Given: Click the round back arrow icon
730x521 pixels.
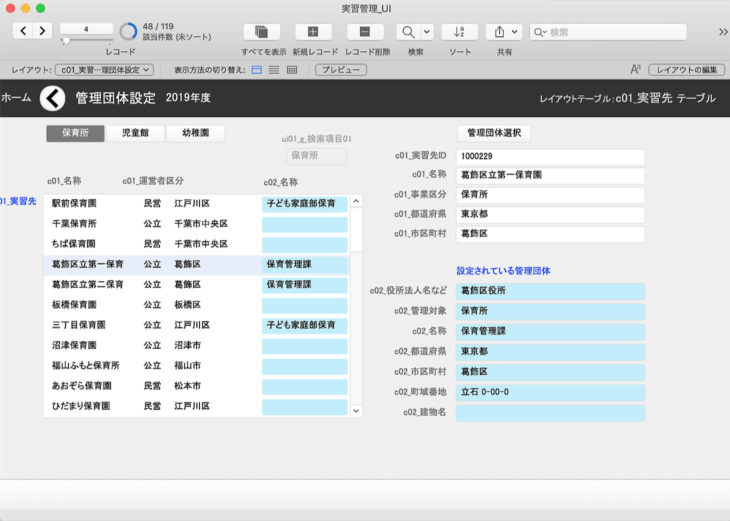Looking at the screenshot, I should 52,98.
